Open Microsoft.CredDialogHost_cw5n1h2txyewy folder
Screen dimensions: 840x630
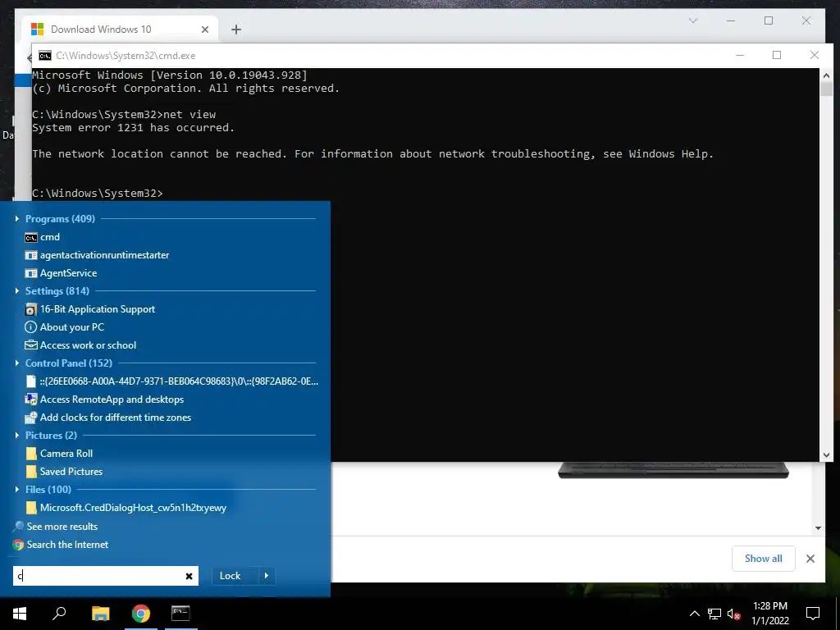[x=126, y=508]
